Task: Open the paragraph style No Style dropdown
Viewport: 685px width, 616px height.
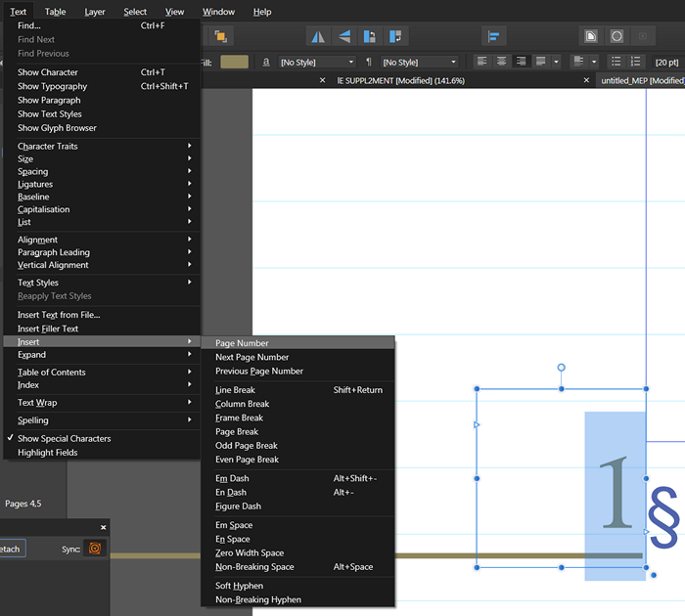Action: (x=419, y=62)
